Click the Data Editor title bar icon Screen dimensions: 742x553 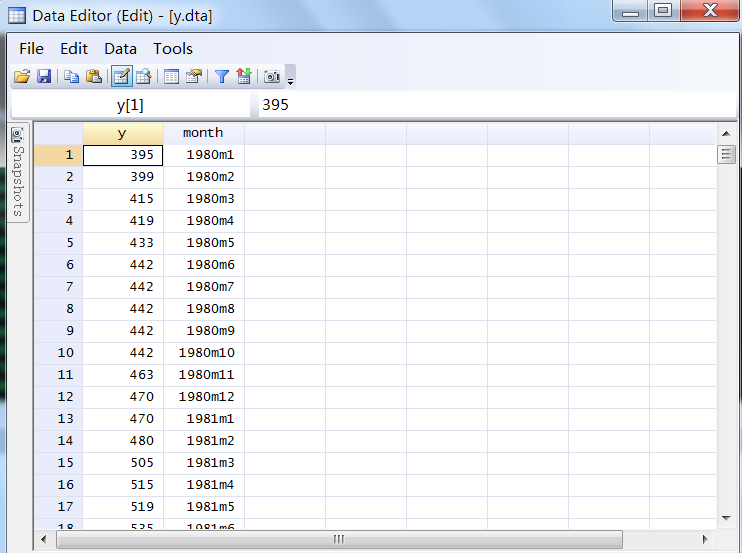17,16
